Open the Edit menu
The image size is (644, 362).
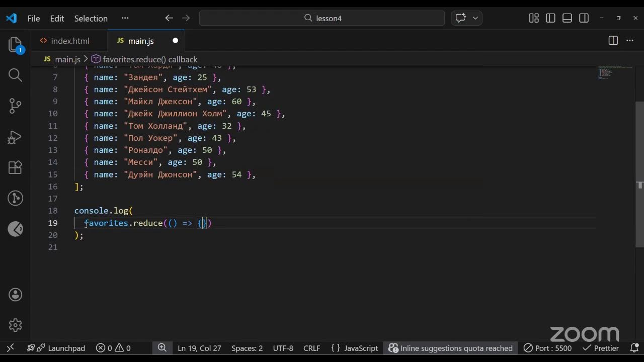[x=57, y=18]
